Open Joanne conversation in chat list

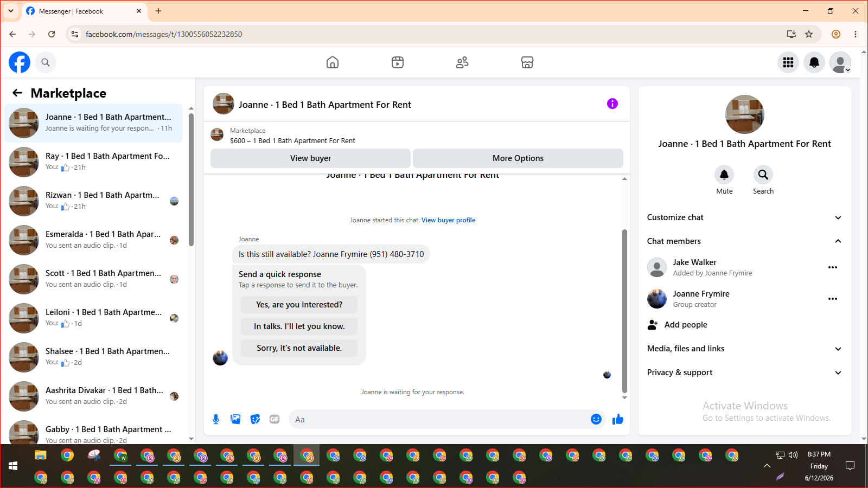pyautogui.click(x=93, y=123)
